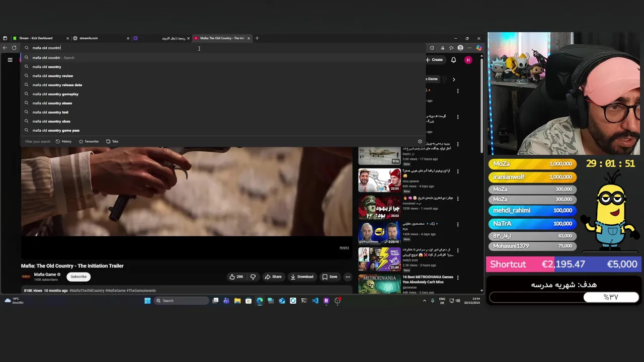644x362 pixels.
Task: Click the Download button under video
Action: [302, 277]
